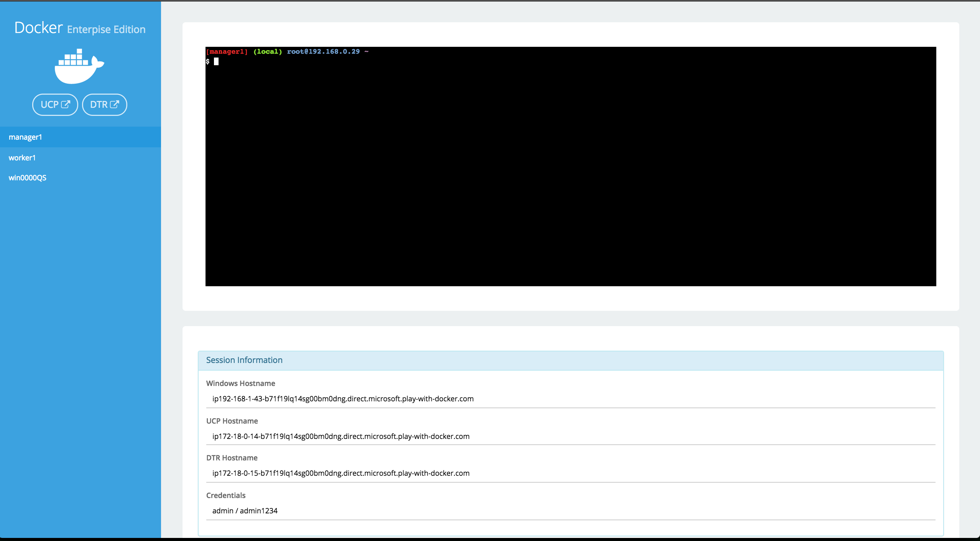This screenshot has height=541, width=980.
Task: Open the UCP button label
Action: 49,105
